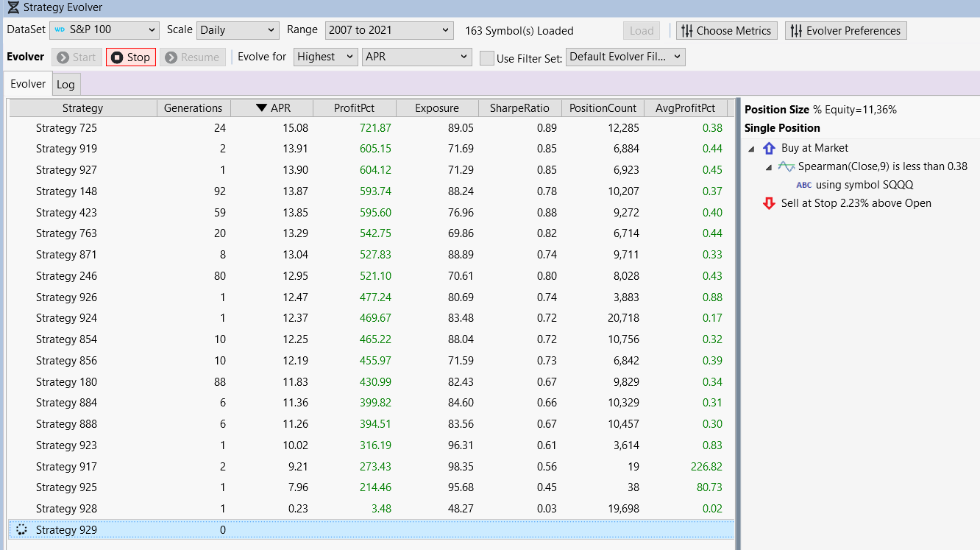The width and height of the screenshot is (980, 550).
Task: Select the Evolver tab
Action: [28, 84]
